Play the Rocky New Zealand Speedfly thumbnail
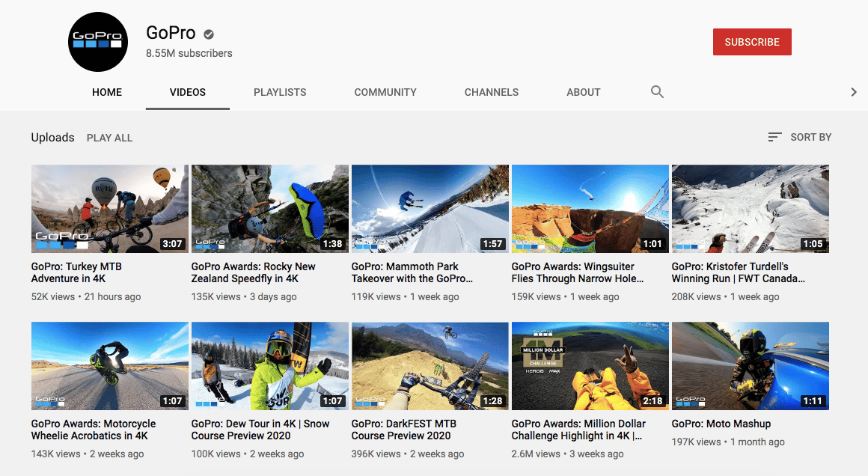868x476 pixels. (269, 209)
